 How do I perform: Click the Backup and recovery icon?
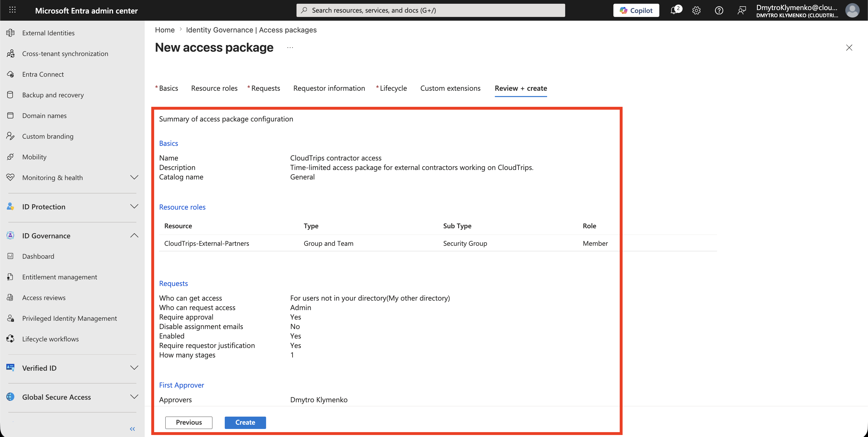point(10,95)
